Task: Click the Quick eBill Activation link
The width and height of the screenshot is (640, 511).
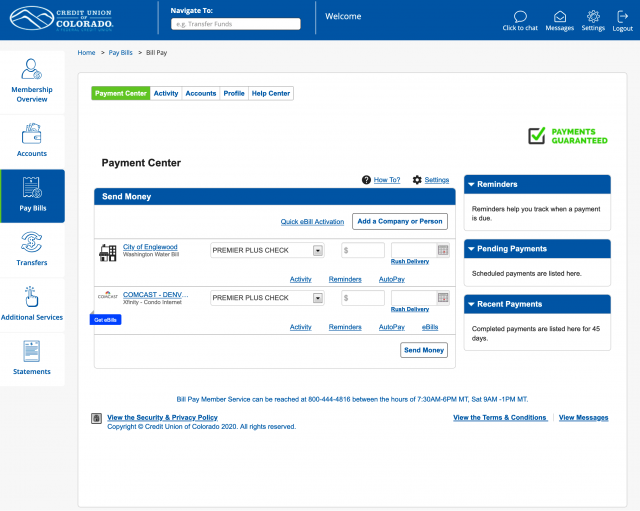Action: (312, 222)
